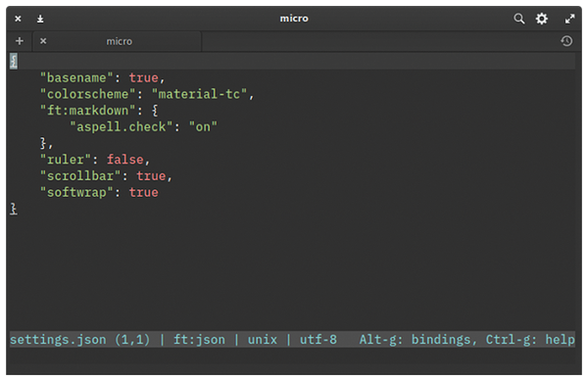The height and width of the screenshot is (381, 588).
Task: Open the closed tabs history icon
Action: (566, 41)
